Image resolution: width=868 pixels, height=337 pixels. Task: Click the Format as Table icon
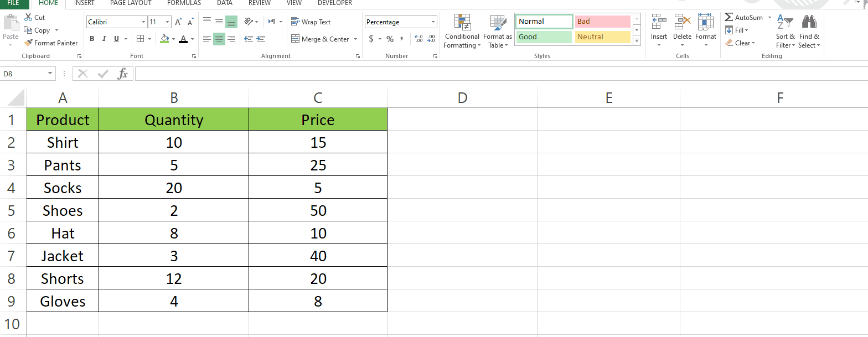497,23
